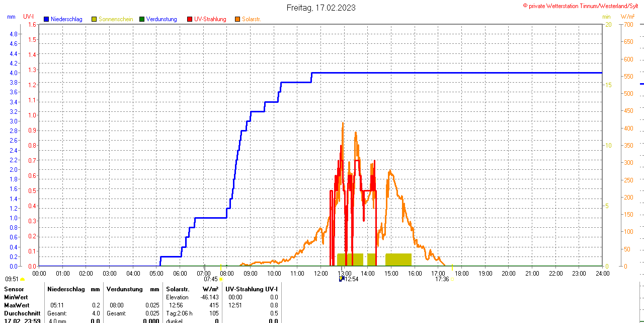Click the blue Niederschlag legend color square
Screen dimensions: 644x323
(x=47, y=19)
